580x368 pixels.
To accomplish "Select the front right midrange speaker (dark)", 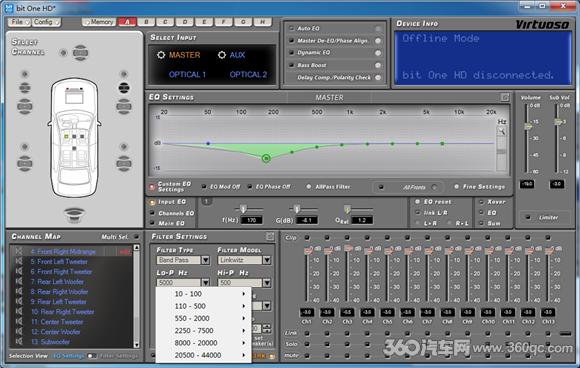I will (x=124, y=88).
